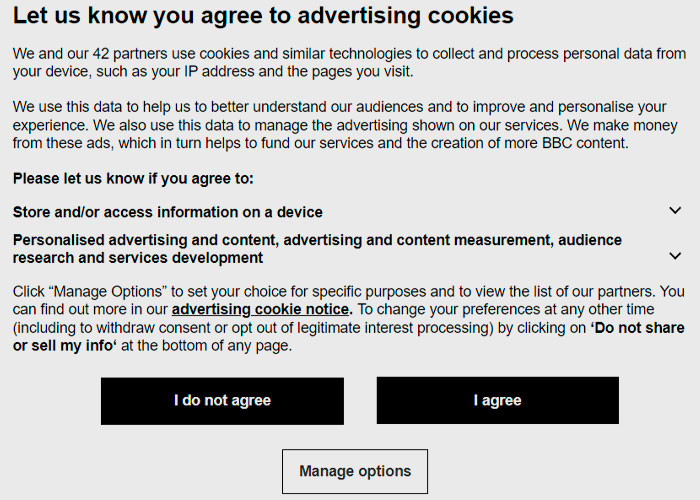Viewport: 700px width, 500px height.
Task: Click 'Please let us know if you agree to:'
Action: (x=134, y=178)
